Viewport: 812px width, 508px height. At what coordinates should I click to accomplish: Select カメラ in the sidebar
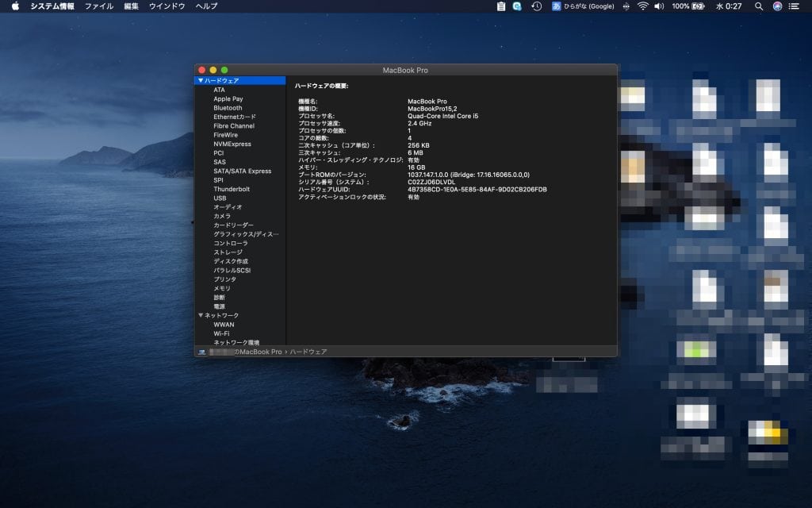[222, 216]
